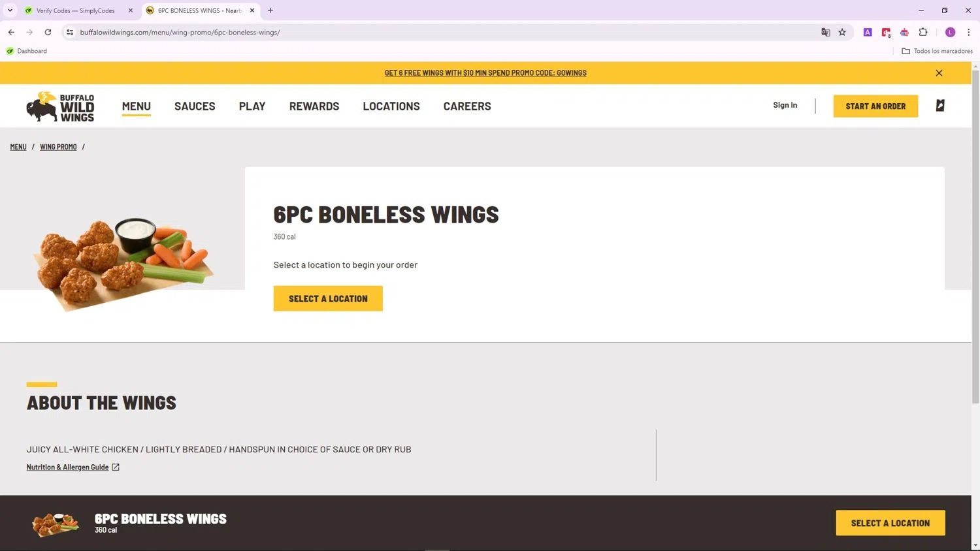
Task: Click the address bar URL
Action: click(180, 32)
